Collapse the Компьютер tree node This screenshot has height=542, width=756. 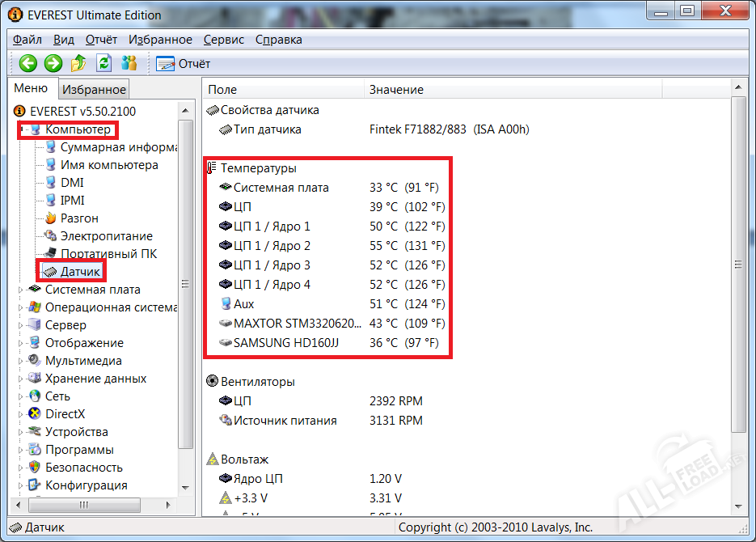point(21,130)
